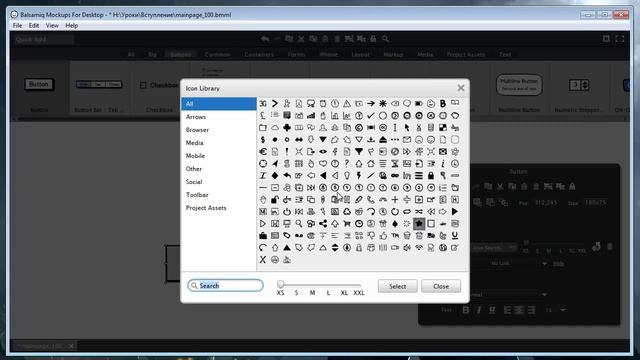Filter icons by Arrows category

[219, 117]
